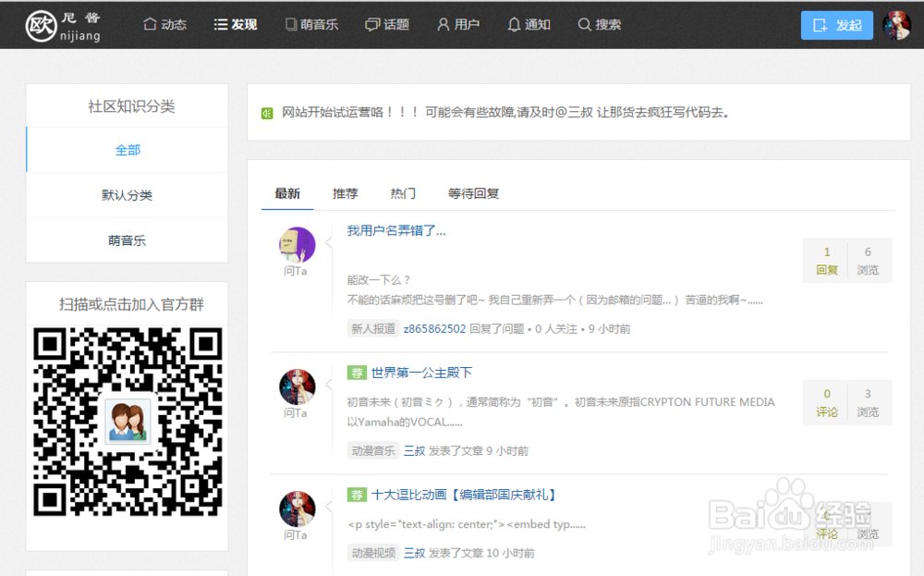Select the 热门 tab in the feed
The image size is (924, 576).
pos(403,193)
